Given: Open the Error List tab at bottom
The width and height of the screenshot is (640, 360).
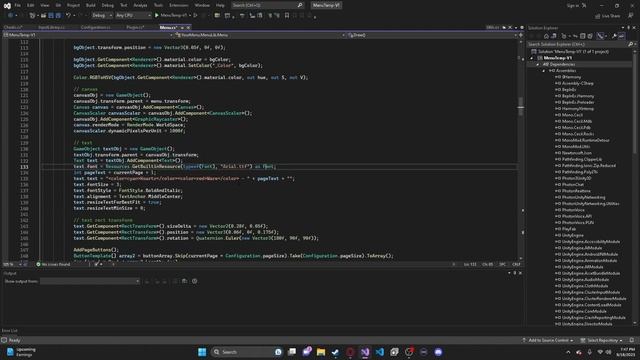Looking at the screenshot, I should [9, 331].
